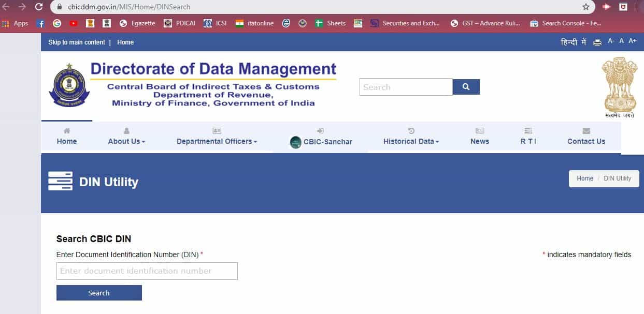Click the Directorate of Data Management title
Screen dimensions: 644x314
pos(213,69)
